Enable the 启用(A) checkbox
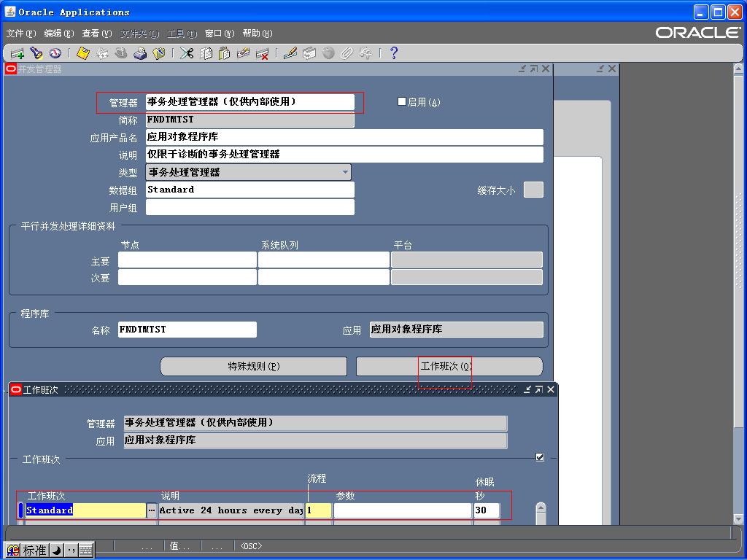 (402, 101)
